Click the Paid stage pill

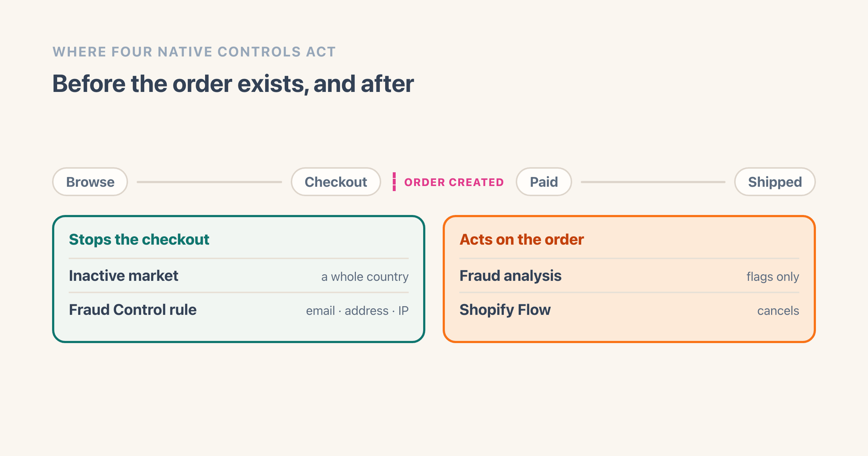coord(544,182)
